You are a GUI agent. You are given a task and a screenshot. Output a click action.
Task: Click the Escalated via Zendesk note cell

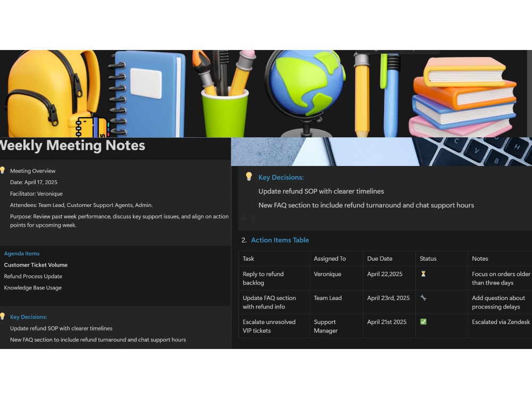[500, 326]
